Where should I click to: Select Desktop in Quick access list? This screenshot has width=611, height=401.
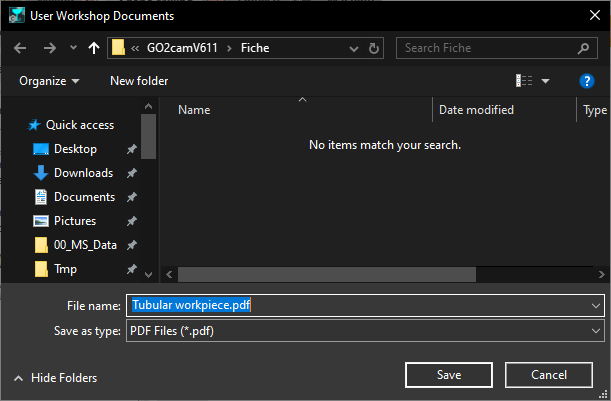point(75,149)
